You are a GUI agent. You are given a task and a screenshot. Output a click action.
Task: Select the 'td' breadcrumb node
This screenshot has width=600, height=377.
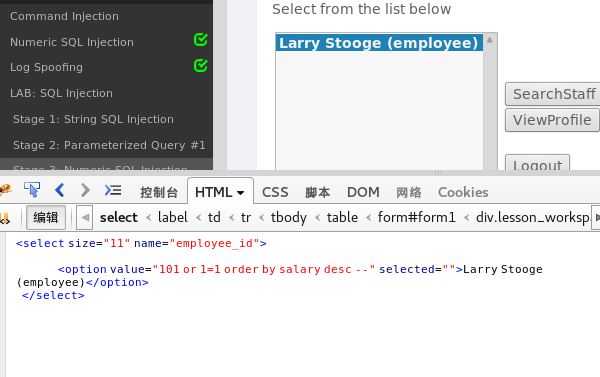tap(214, 217)
